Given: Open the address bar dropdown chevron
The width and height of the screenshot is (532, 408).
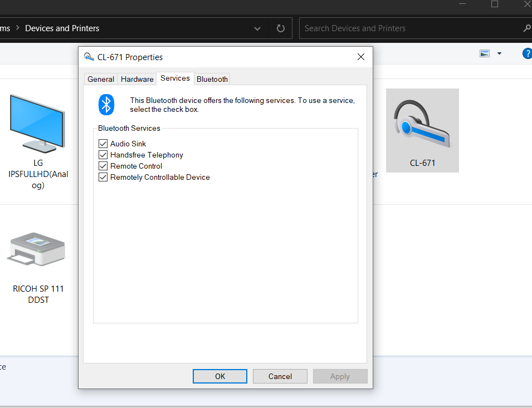Looking at the screenshot, I should pyautogui.click(x=257, y=28).
